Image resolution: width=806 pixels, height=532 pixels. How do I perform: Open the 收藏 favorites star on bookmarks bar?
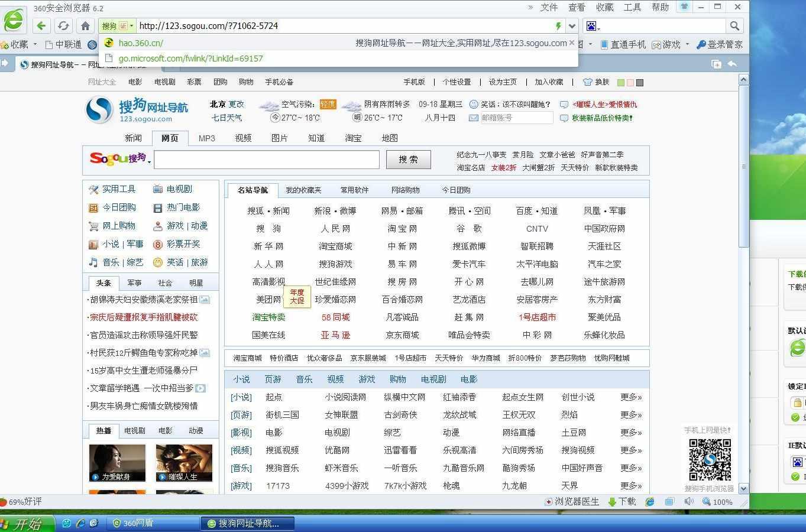[x=15, y=44]
